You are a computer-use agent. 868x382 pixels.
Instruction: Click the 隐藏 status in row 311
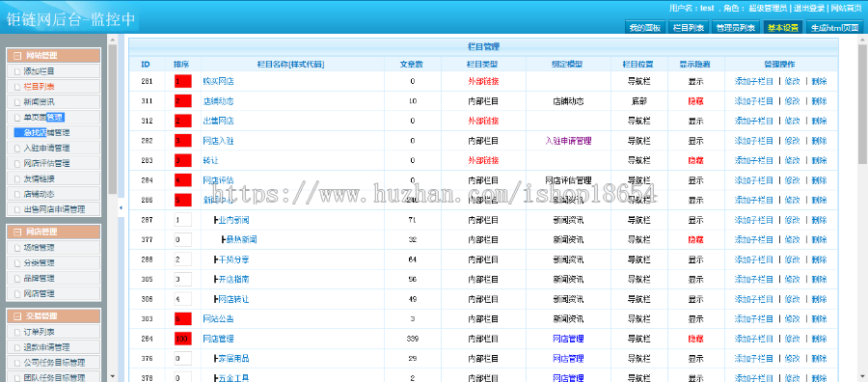(x=695, y=101)
